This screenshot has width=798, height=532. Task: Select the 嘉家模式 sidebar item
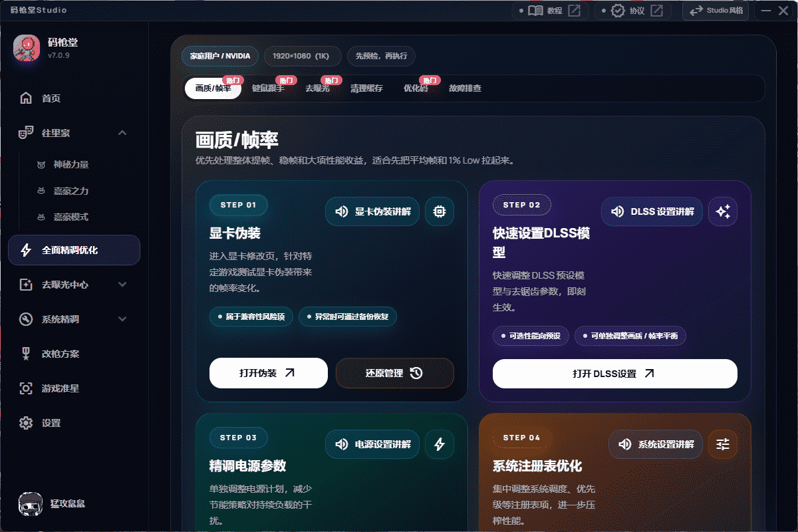70,217
